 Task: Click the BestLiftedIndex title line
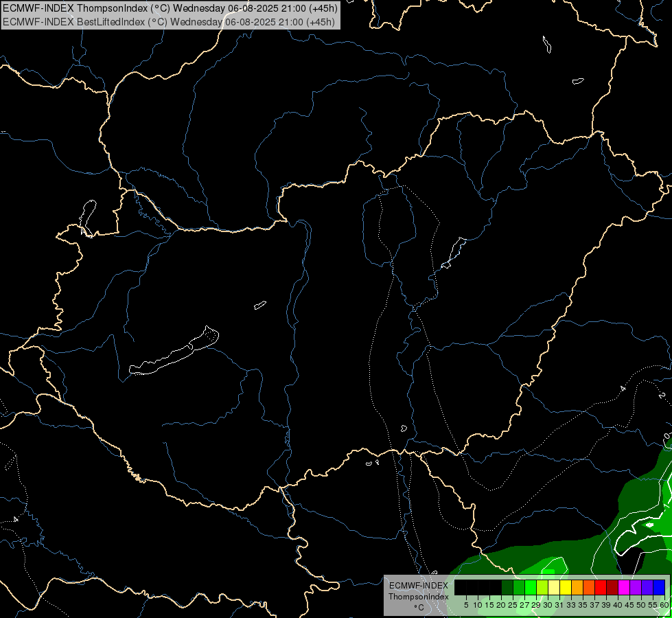[169, 22]
